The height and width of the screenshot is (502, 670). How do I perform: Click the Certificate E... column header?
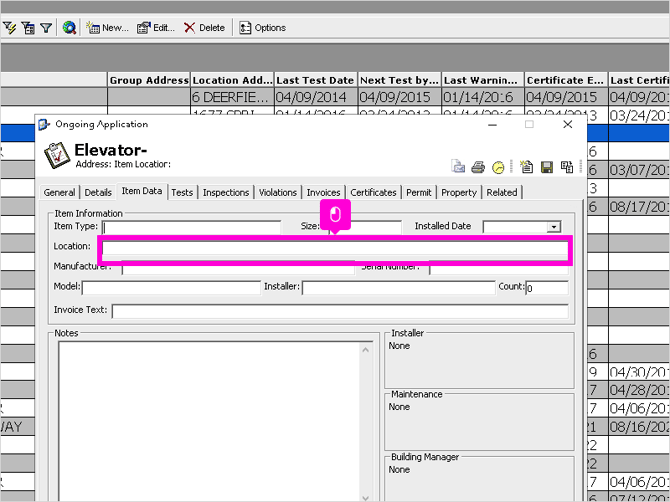pos(566,80)
